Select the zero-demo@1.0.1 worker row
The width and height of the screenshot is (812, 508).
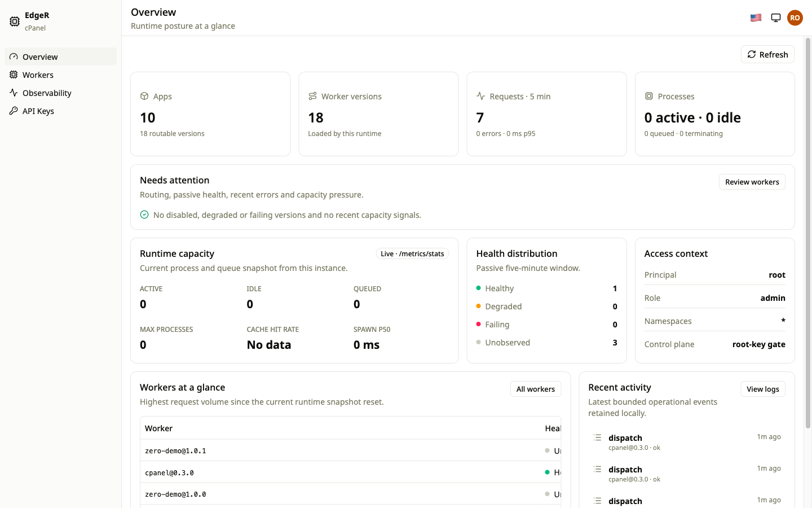click(x=350, y=450)
